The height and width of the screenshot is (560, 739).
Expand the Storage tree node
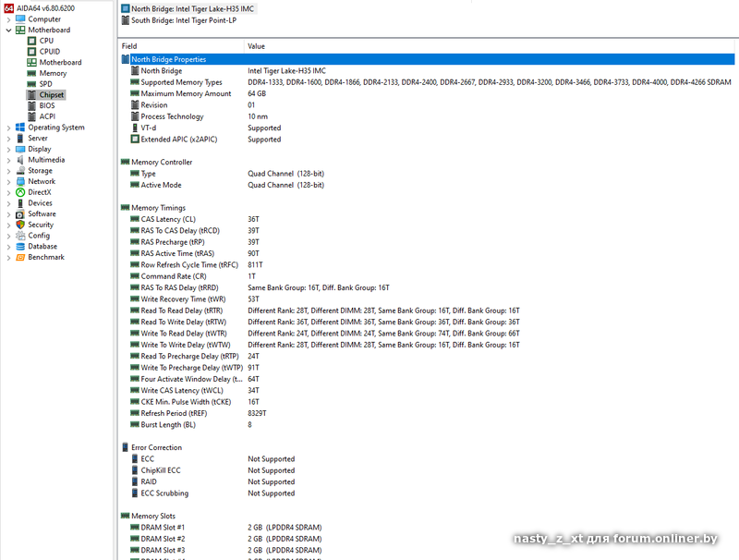(x=8, y=171)
